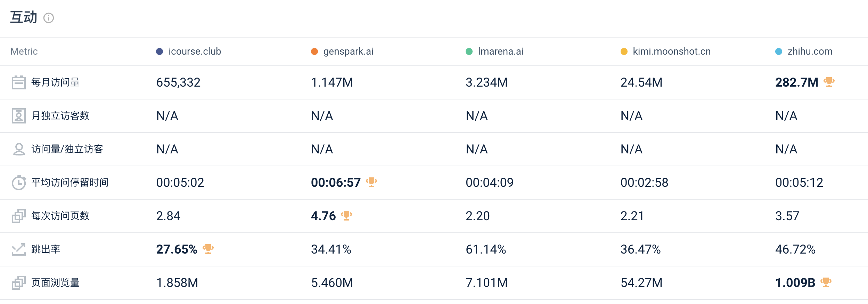This screenshot has height=304, width=868.
Task: Click the 2.84 pages per visit value
Action: click(x=168, y=216)
